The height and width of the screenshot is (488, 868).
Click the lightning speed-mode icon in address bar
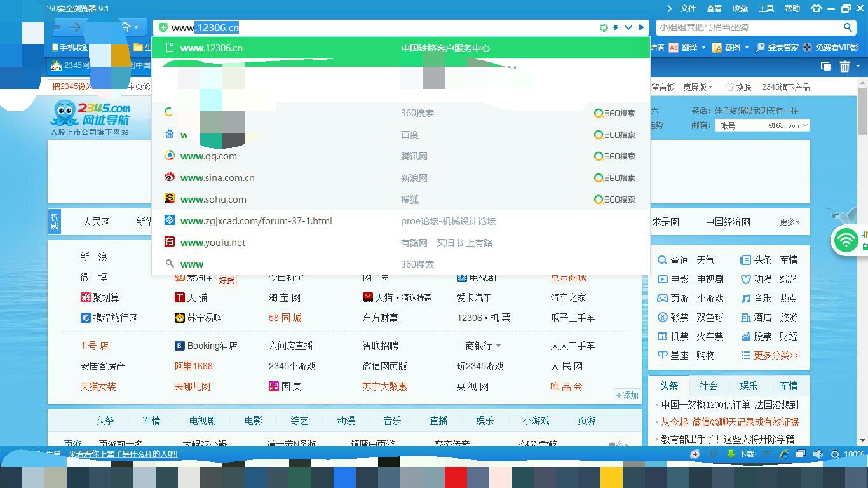[x=615, y=28]
